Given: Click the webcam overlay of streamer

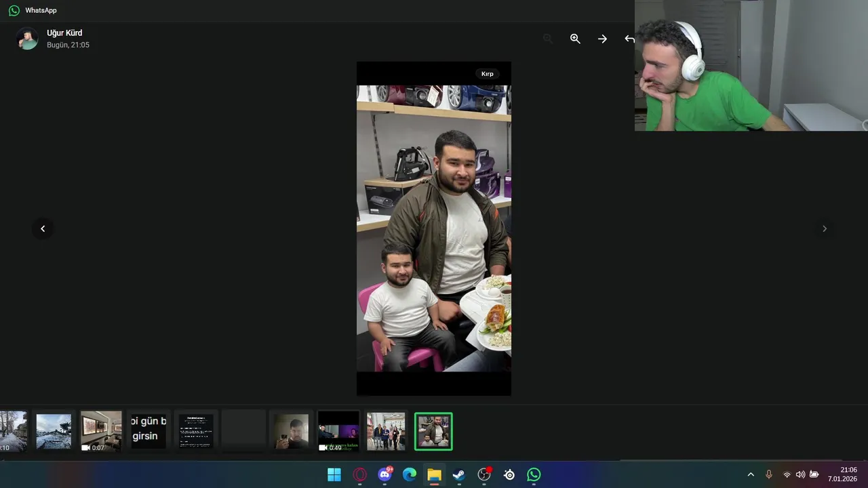Looking at the screenshot, I should coord(751,65).
